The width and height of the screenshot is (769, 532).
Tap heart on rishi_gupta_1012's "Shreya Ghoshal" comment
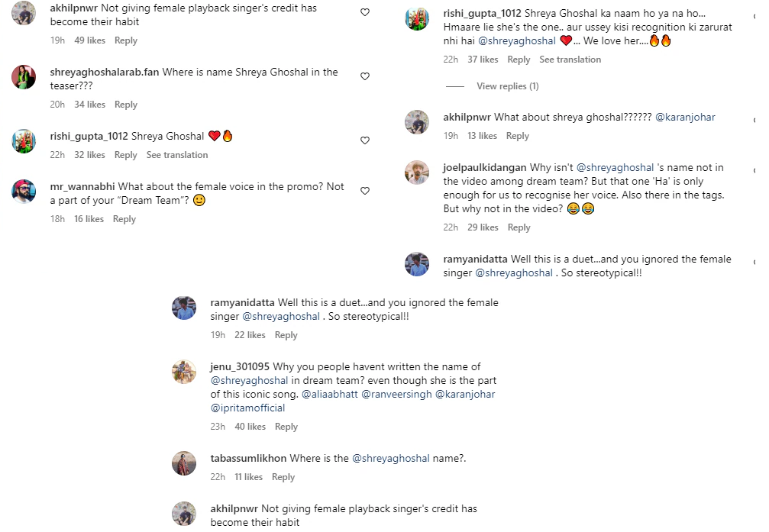(x=365, y=140)
